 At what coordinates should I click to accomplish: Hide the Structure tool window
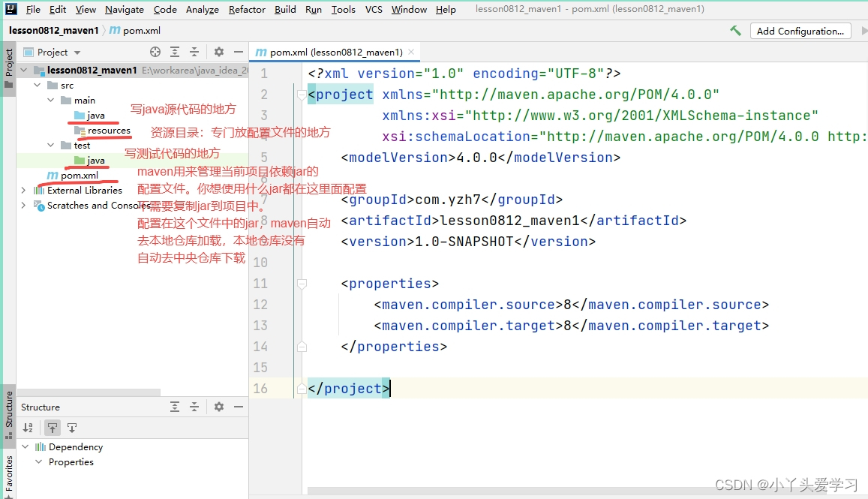click(x=239, y=407)
